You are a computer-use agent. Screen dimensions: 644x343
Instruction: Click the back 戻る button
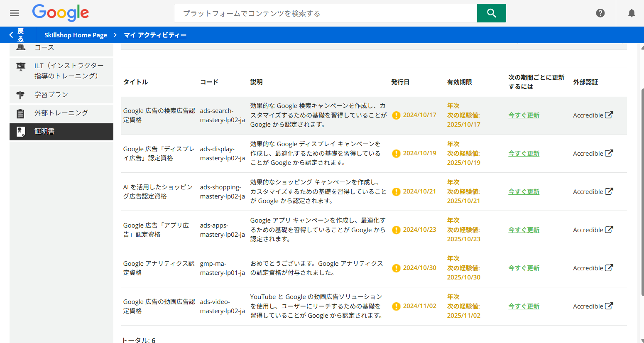[x=17, y=35]
